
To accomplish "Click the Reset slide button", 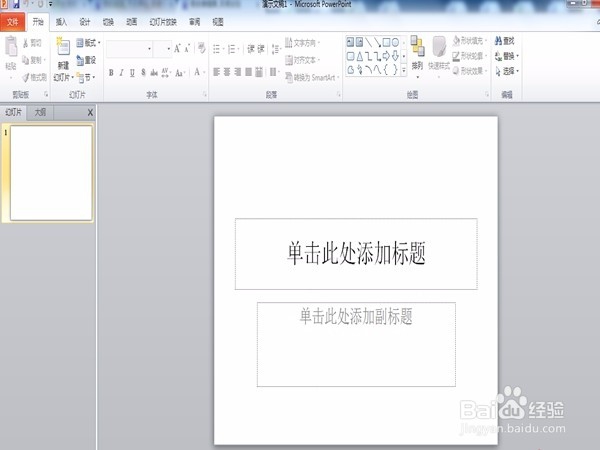I will [86, 60].
